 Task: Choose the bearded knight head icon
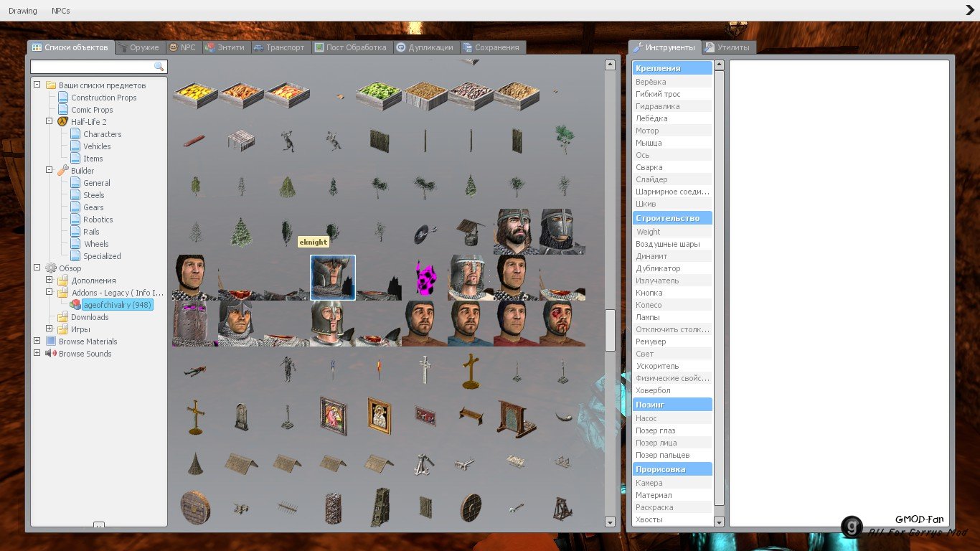pos(517,232)
